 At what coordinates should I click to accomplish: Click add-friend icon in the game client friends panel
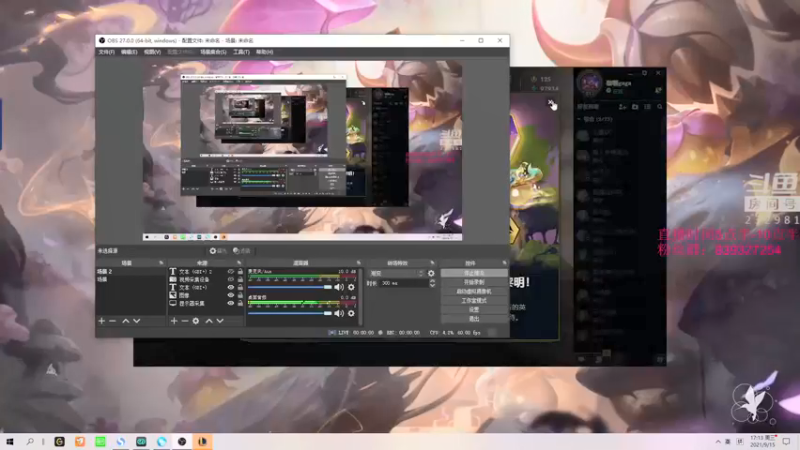[622, 107]
